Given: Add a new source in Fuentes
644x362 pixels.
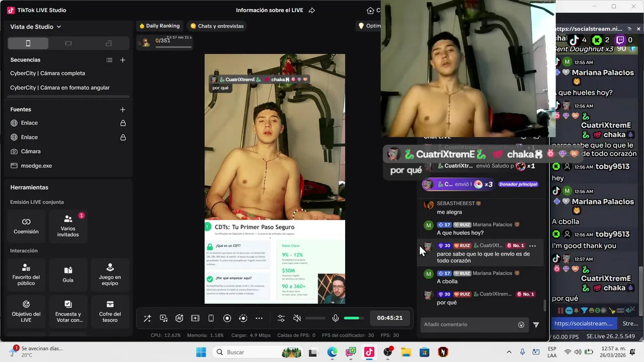Looking at the screenshot, I should (123, 109).
